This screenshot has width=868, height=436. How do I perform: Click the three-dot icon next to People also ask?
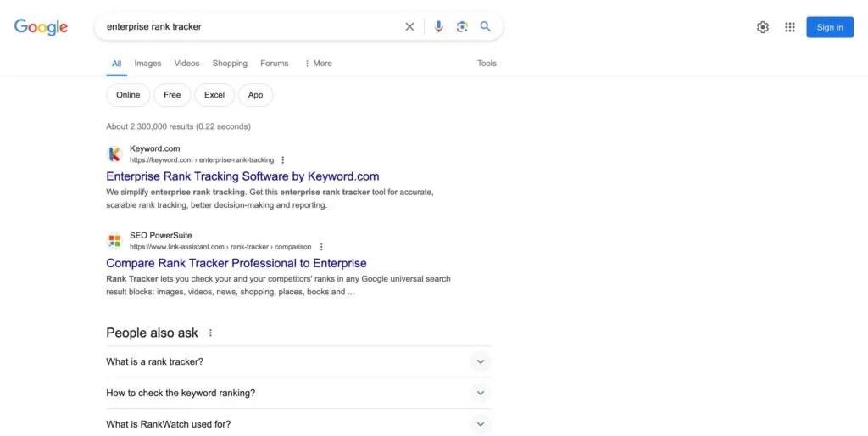click(x=211, y=333)
